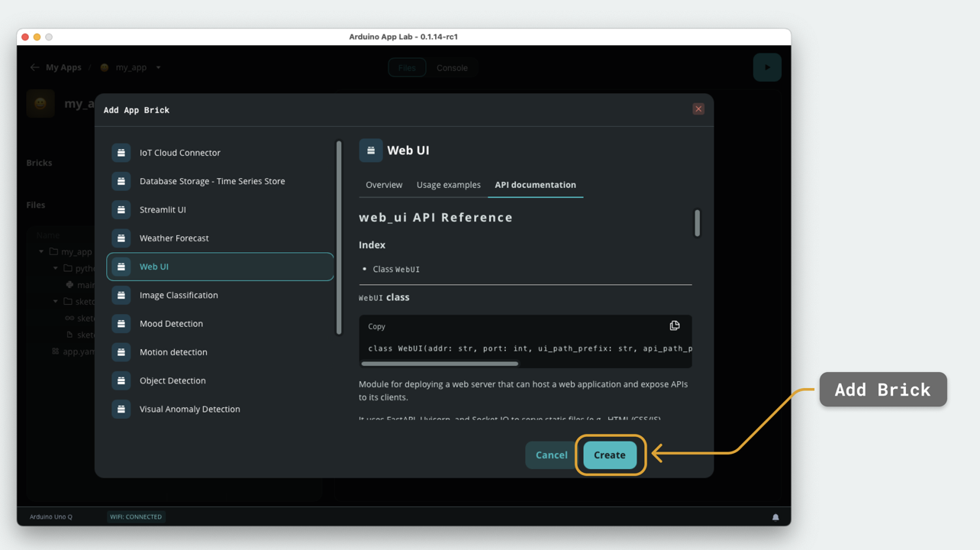This screenshot has width=980, height=550.
Task: Click the Cancel button
Action: (551, 455)
